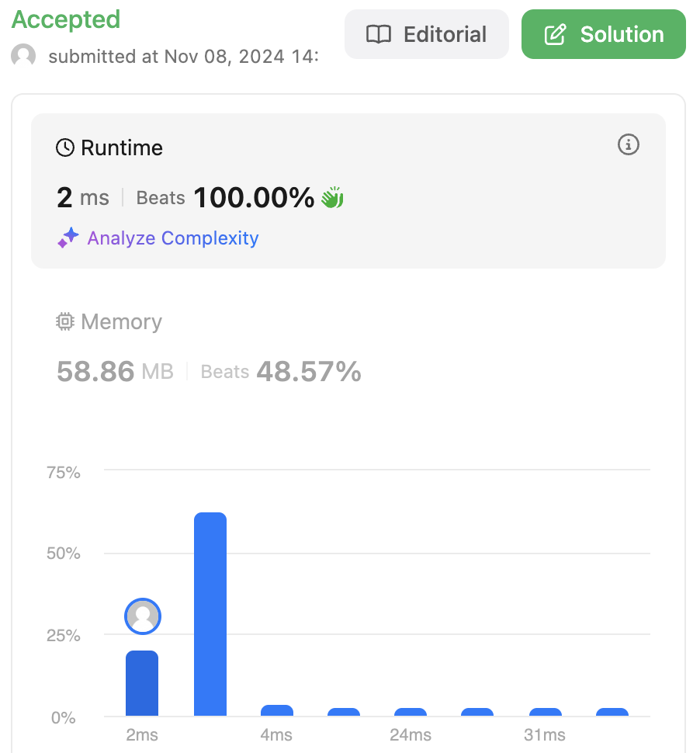Screen dimensions: 700x753
Task: Click the bar above the 31ms label
Action: pos(545,712)
